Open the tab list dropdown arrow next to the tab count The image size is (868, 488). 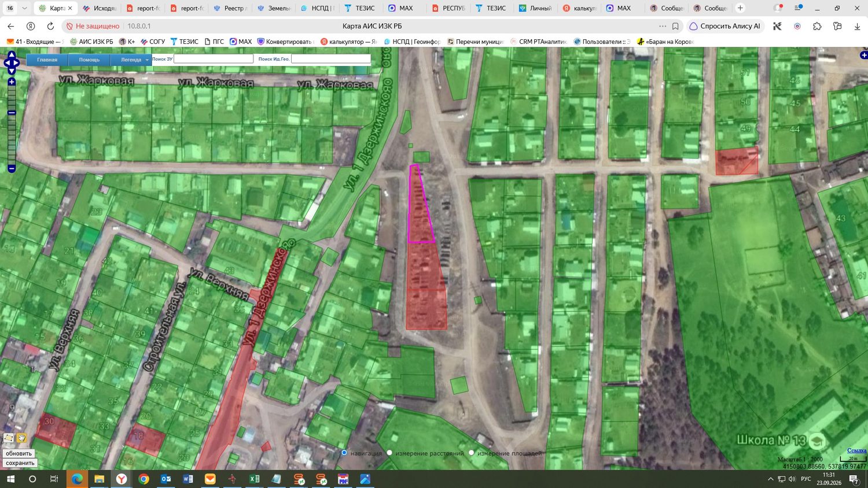click(x=24, y=8)
